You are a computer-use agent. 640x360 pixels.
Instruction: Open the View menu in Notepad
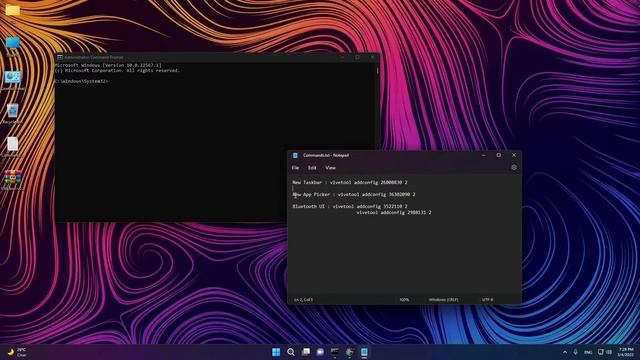[x=330, y=168]
